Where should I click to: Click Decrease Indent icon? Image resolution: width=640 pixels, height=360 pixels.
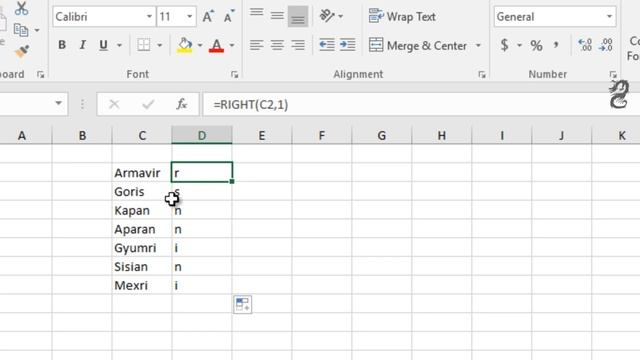(x=327, y=45)
